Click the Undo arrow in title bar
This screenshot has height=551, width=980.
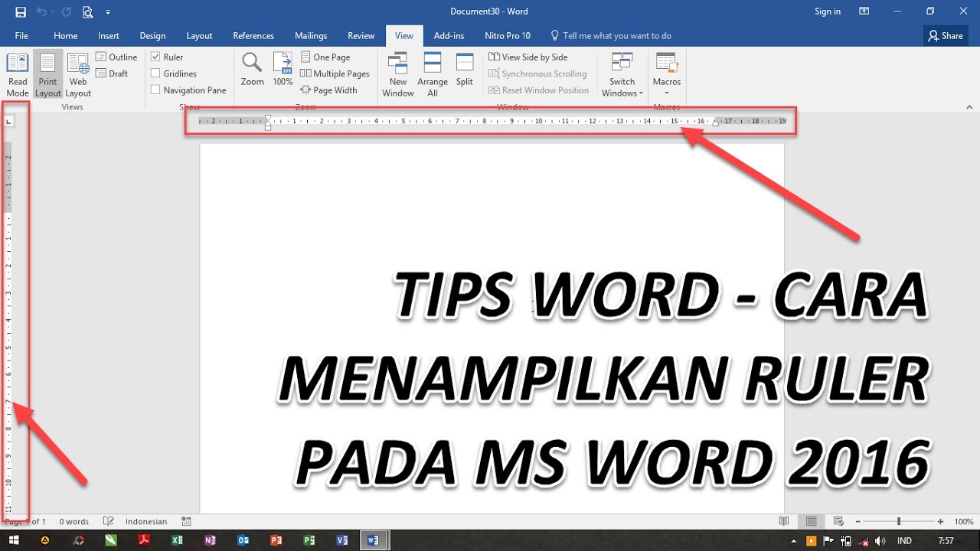41,11
